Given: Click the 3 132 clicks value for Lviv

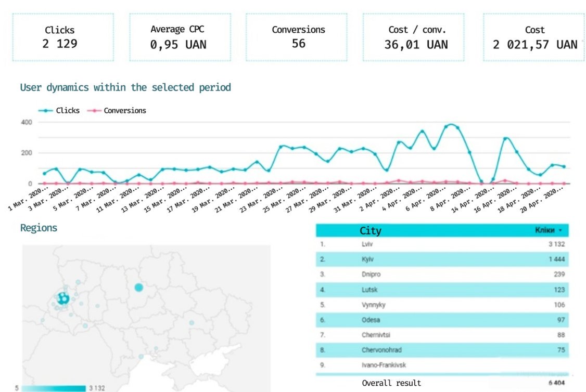Looking at the screenshot, I should coord(556,244).
